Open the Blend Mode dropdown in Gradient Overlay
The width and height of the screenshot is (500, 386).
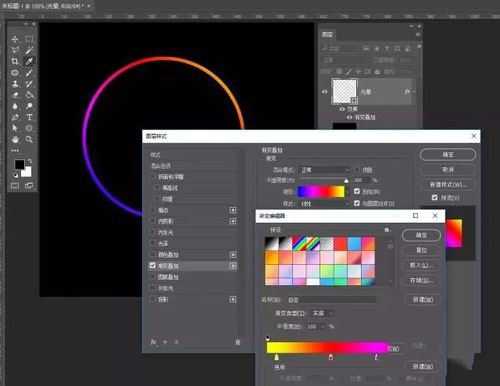(325, 170)
